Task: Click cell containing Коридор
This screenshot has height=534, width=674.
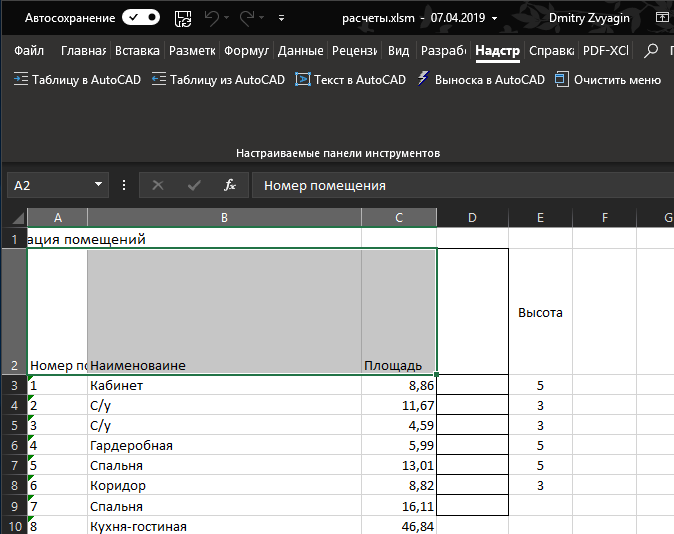Action: click(x=224, y=485)
